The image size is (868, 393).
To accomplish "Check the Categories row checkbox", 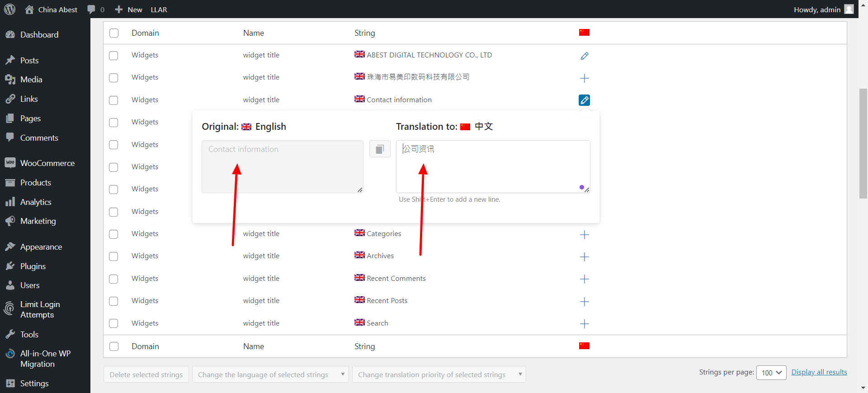I will click(x=113, y=234).
